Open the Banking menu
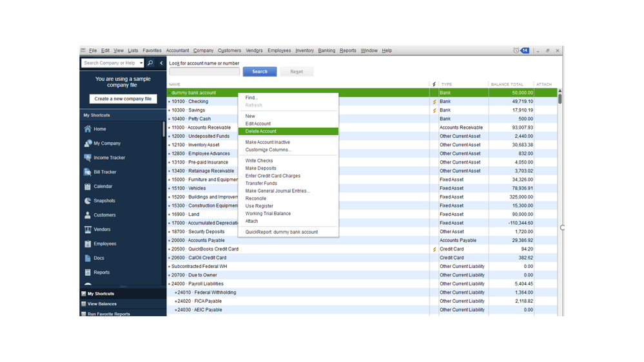The image size is (644, 362). click(327, 50)
